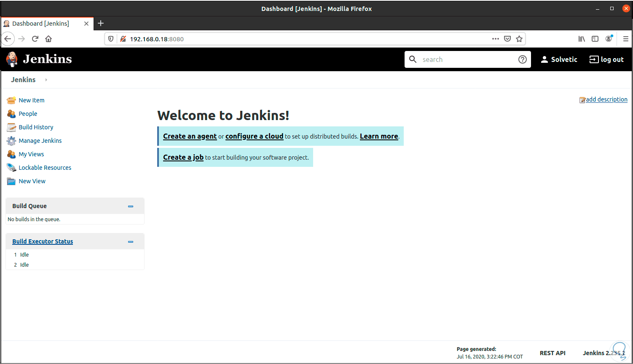Select the Dashboard [Jenkins] browser tab
633x364 pixels.
[x=47, y=24]
